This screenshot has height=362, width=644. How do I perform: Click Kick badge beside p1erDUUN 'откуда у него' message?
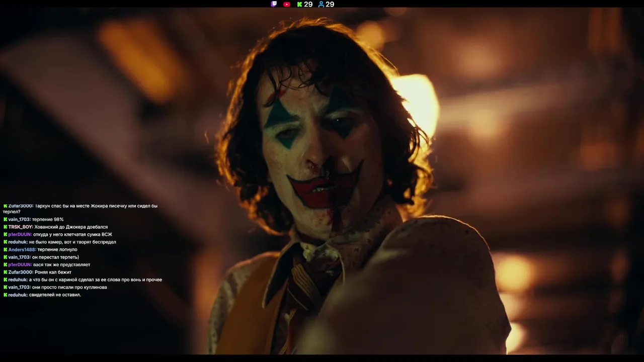(x=5, y=234)
